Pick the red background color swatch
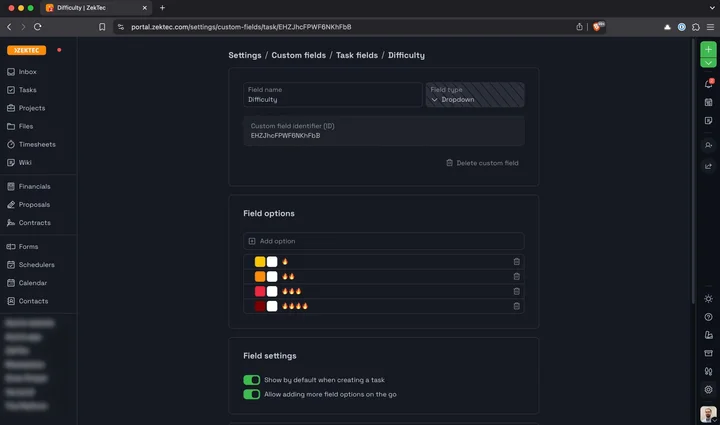The height and width of the screenshot is (425, 720). (x=260, y=291)
